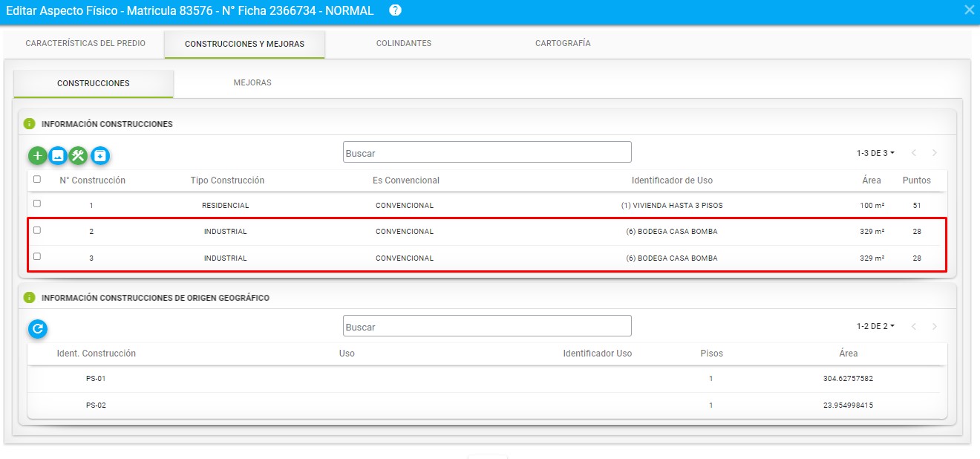Click the info icon beside Información Construcciones

point(30,124)
